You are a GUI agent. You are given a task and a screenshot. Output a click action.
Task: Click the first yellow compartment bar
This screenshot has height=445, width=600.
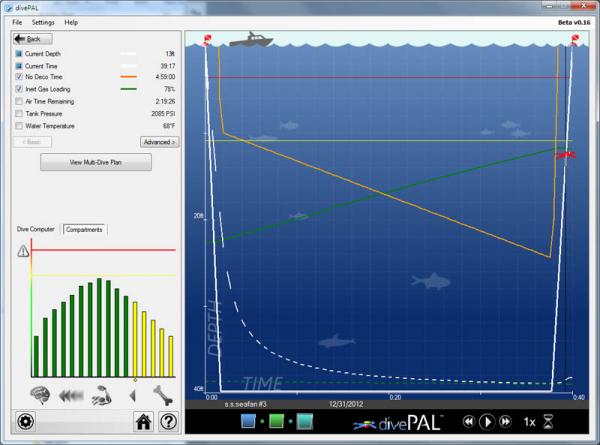(135, 340)
